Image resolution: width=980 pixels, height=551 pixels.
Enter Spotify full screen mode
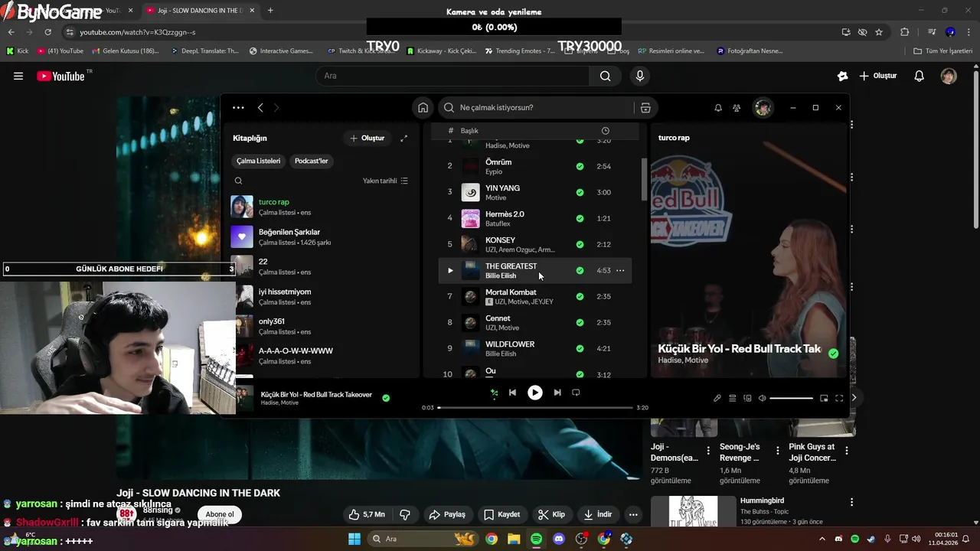[839, 398]
